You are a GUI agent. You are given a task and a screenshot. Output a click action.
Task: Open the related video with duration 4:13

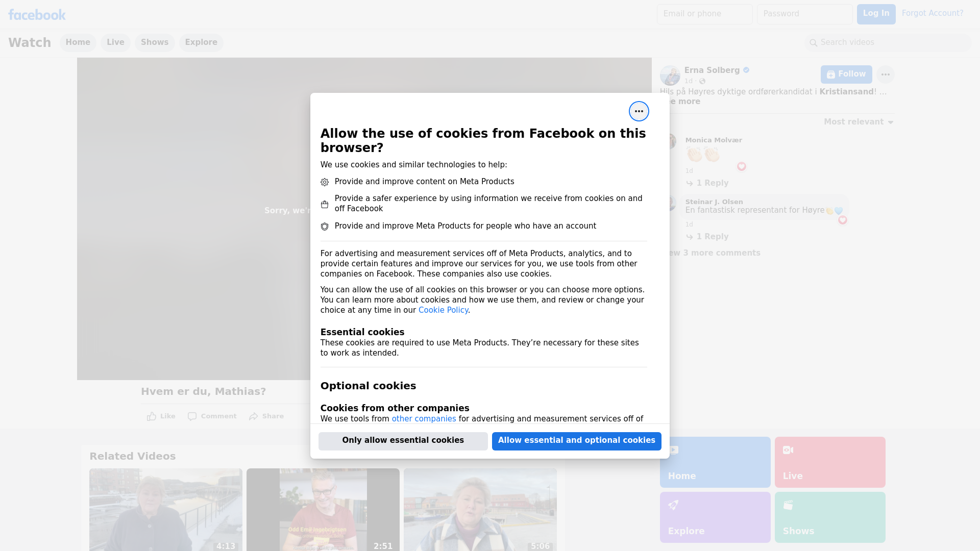coord(166,510)
